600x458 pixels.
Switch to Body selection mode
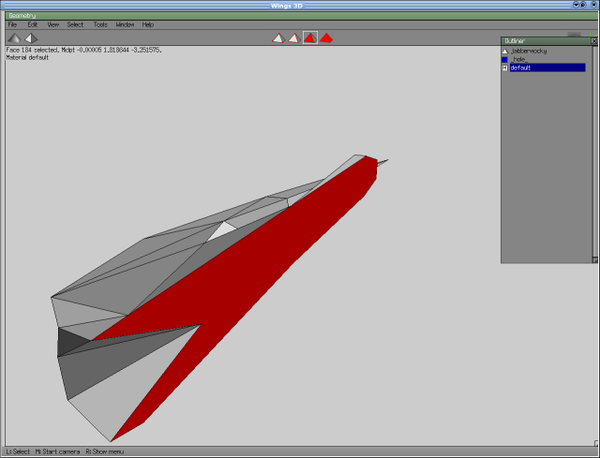pyautogui.click(x=326, y=38)
